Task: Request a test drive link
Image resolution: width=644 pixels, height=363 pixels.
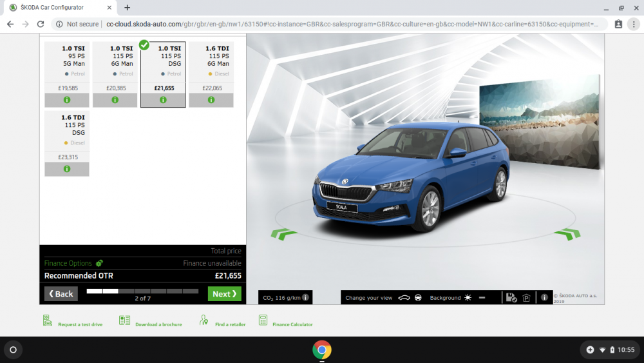Action: (x=80, y=324)
